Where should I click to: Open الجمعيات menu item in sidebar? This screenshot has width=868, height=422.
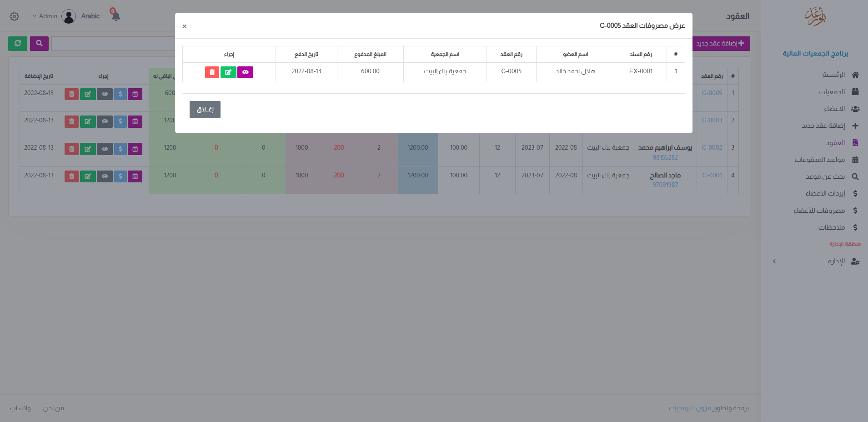click(x=832, y=92)
